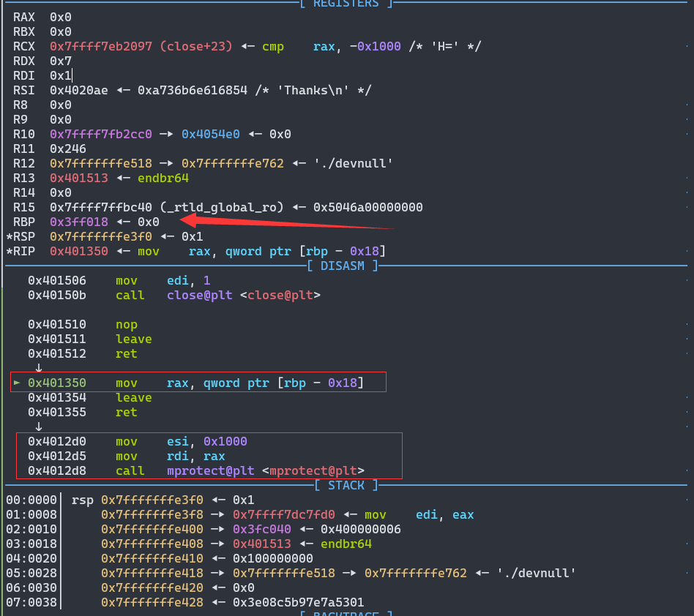Viewport: 694px width, 616px height.
Task: Click the RCX value 0x7ffff7eb2097
Action: pos(101,46)
